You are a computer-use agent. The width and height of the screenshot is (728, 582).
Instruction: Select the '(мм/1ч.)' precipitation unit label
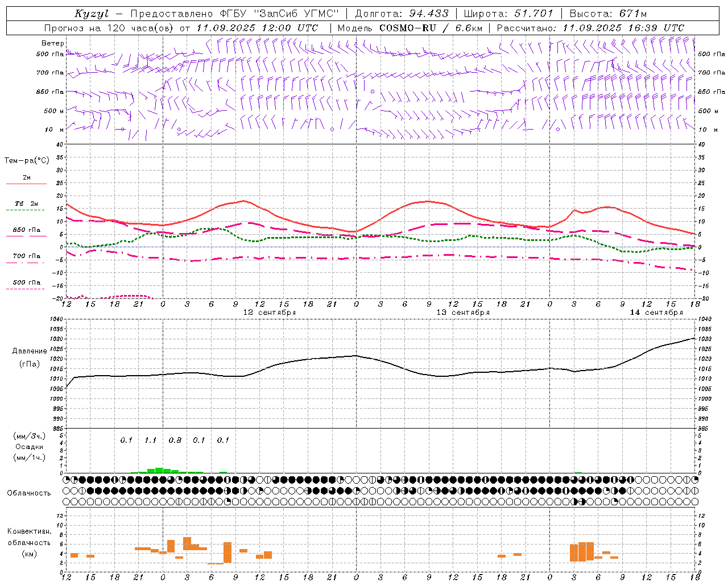[x=30, y=458]
